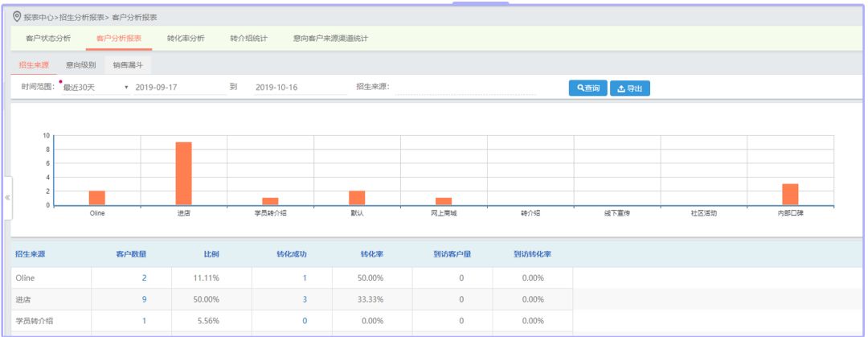Screen dimensions: 868x337
Task: Select the 销售漏斗 sub-tab
Action: click(x=129, y=65)
